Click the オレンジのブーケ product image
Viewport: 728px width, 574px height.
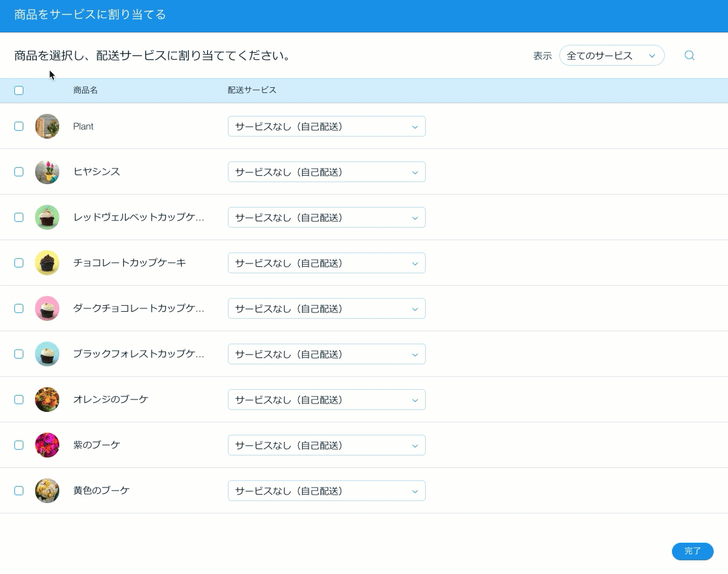click(x=47, y=400)
